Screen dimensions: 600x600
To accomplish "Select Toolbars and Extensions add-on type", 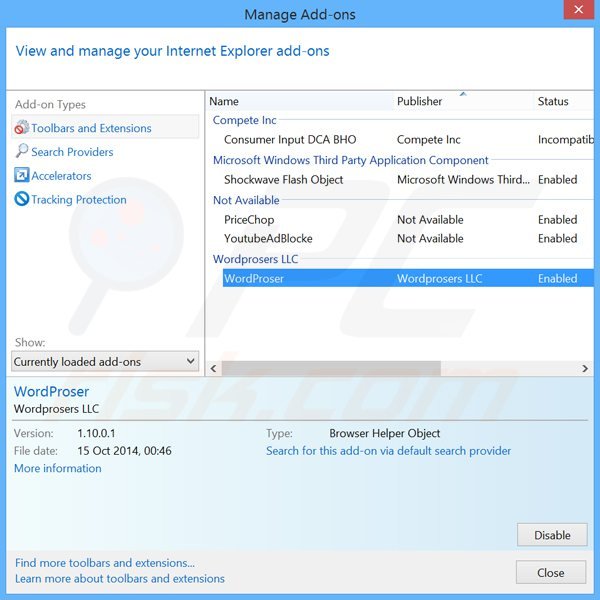I will 105,128.
